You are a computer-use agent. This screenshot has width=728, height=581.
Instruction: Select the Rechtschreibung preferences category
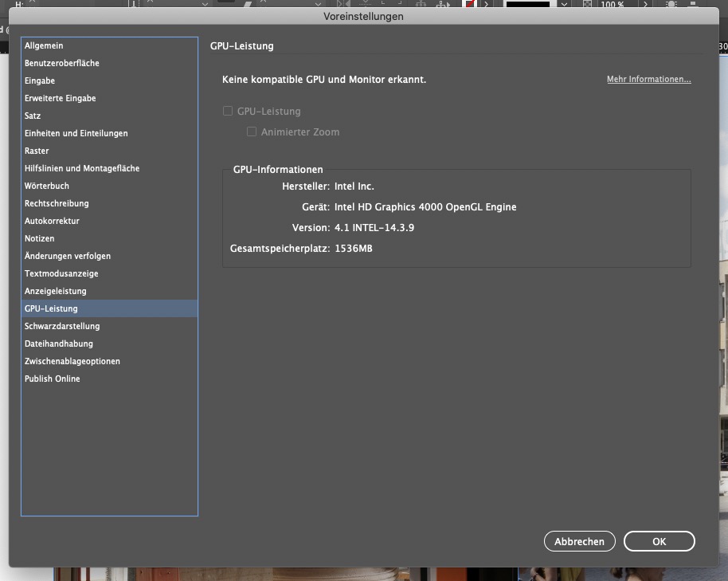[x=52, y=203]
